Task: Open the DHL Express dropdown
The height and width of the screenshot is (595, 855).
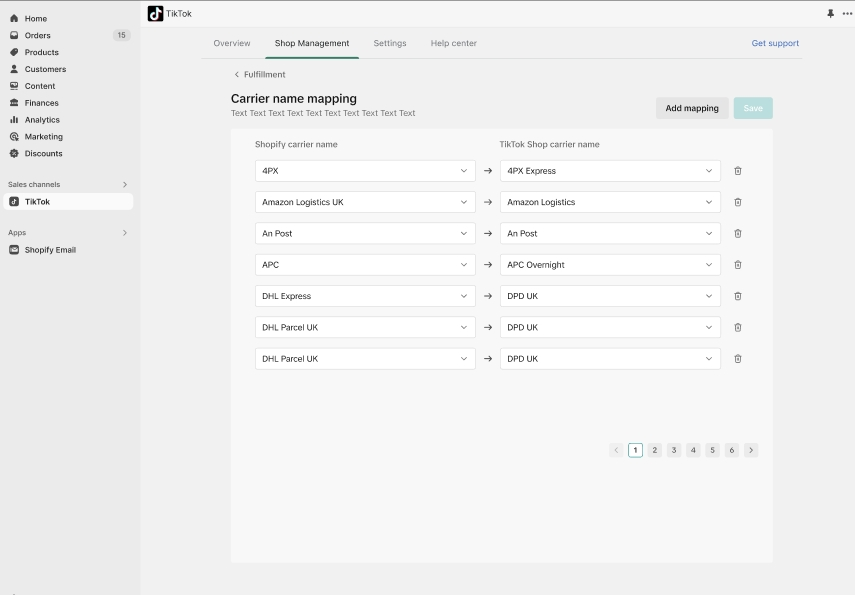Action: [x=365, y=296]
